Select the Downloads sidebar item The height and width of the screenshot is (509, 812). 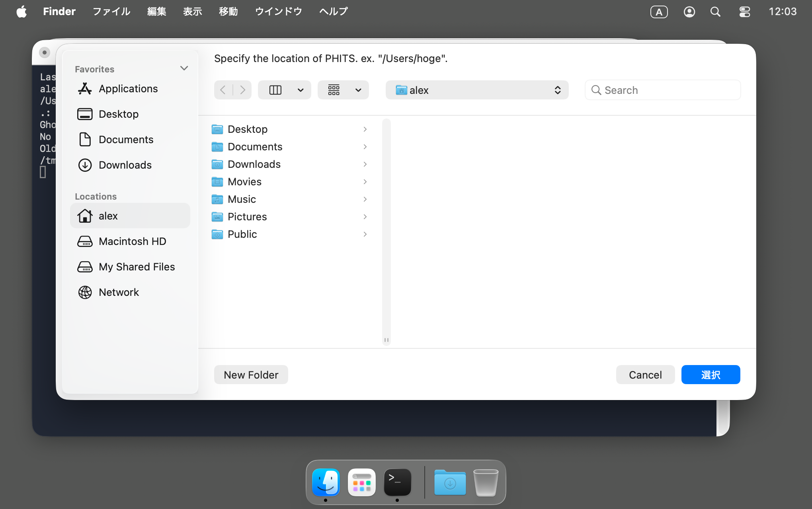pos(125,165)
